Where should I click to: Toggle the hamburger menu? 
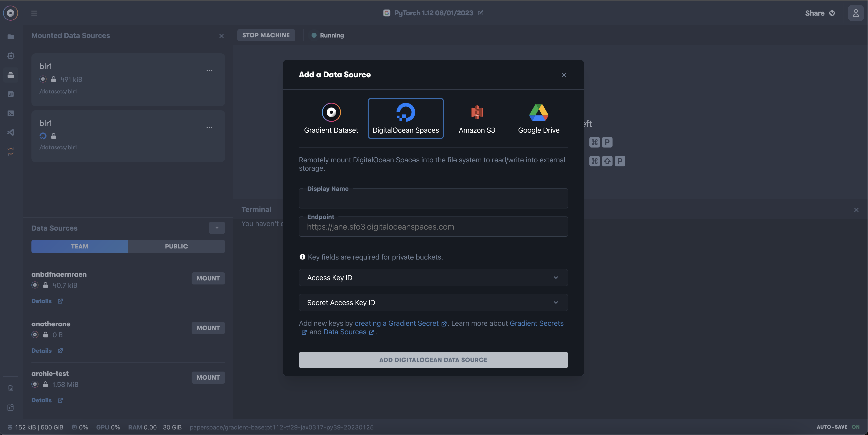pyautogui.click(x=34, y=13)
